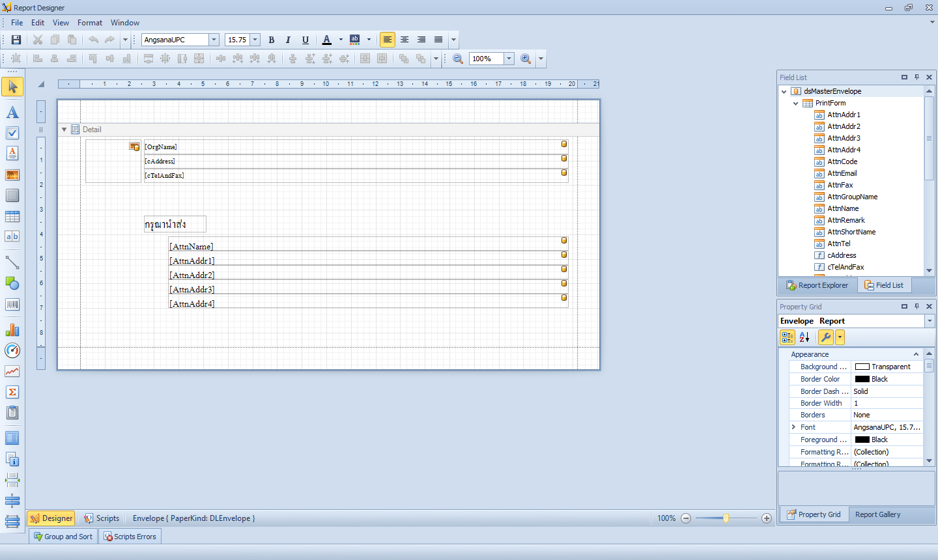Image resolution: width=938 pixels, height=560 pixels.
Task: Select the Picture Box tool
Action: coord(12,175)
